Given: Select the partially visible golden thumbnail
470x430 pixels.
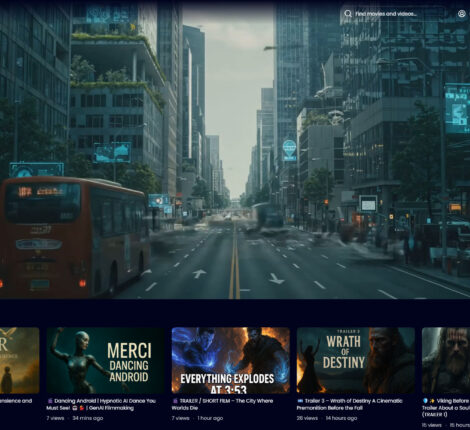Looking at the screenshot, I should tap(20, 360).
